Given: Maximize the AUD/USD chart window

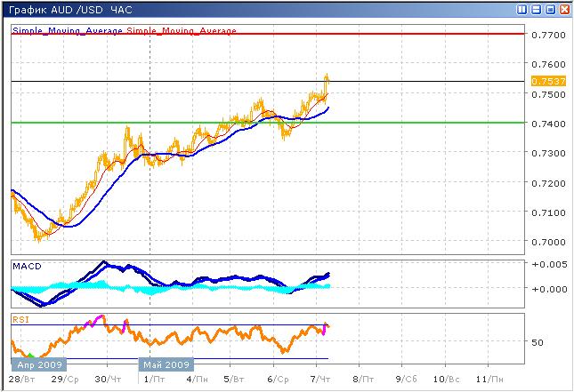Looking at the screenshot, I should [x=548, y=10].
